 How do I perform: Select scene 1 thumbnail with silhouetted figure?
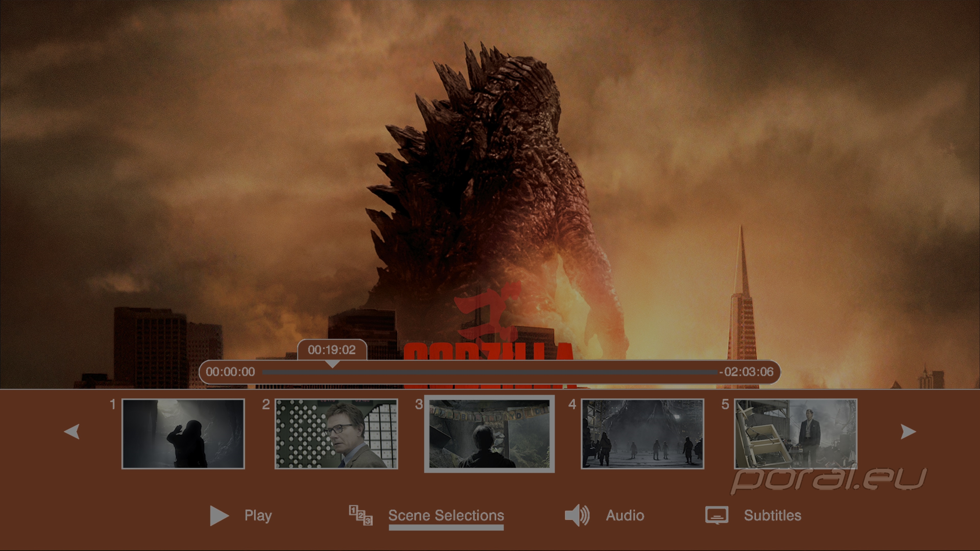pos(183,434)
